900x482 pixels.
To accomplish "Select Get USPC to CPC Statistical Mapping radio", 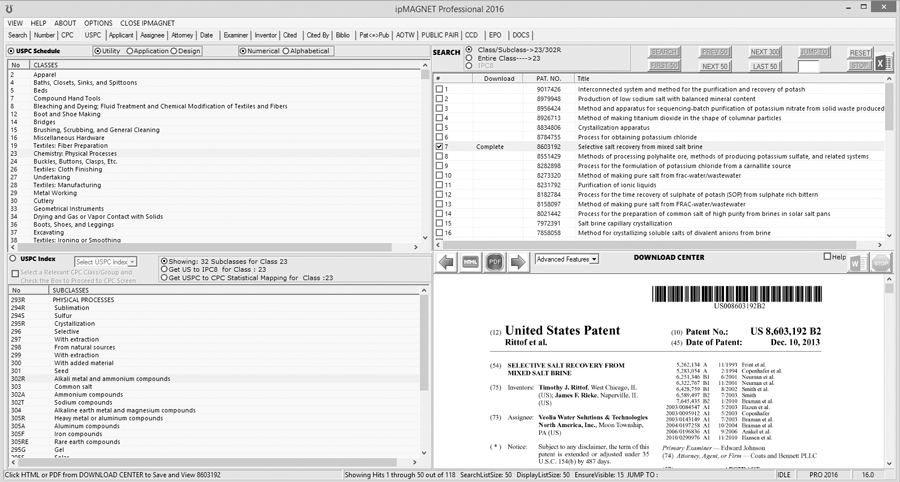I will [x=164, y=278].
